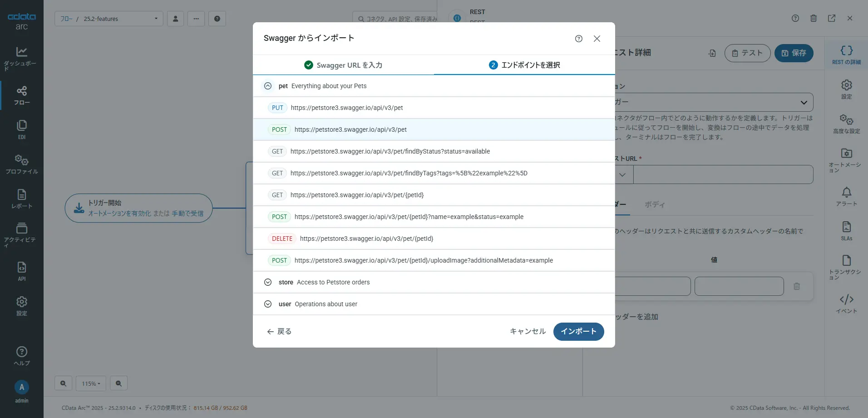Collapse the pet endpoint group
This screenshot has height=418, width=868.
tap(268, 86)
